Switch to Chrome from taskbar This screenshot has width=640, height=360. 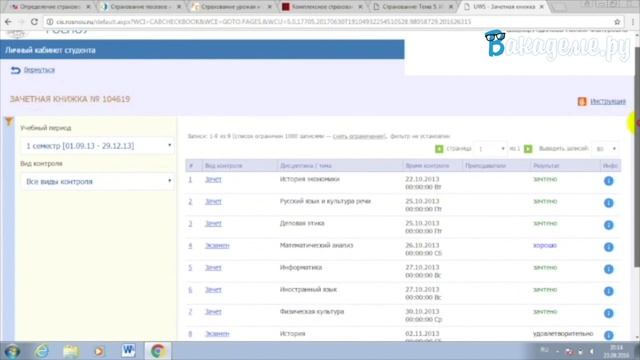click(x=158, y=351)
